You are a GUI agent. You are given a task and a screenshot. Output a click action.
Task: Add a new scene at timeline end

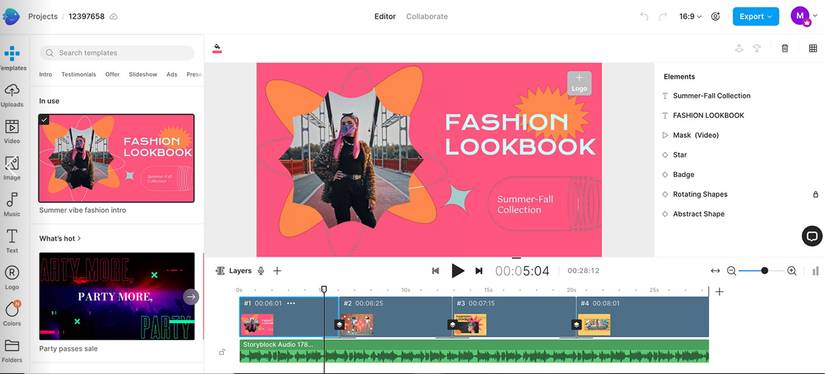coord(719,291)
